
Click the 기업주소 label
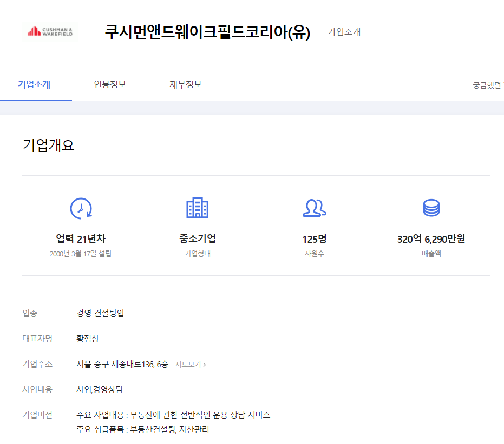[37, 364]
